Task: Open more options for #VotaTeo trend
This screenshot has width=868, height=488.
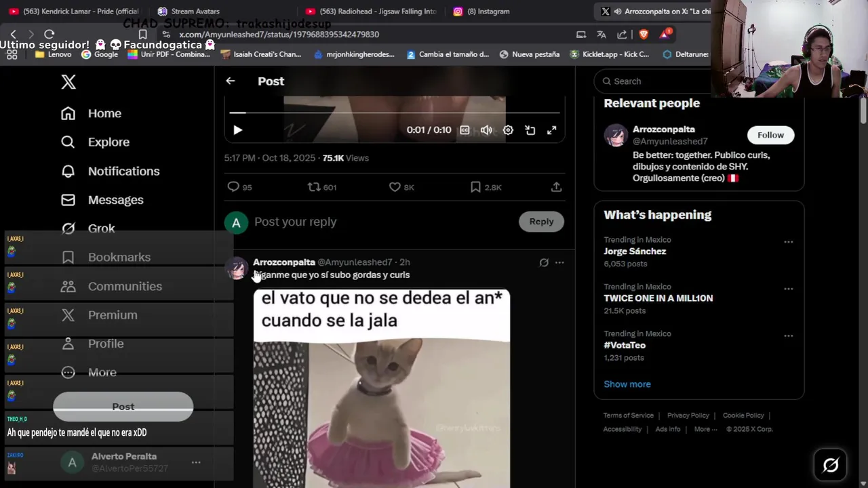Action: coord(788,335)
